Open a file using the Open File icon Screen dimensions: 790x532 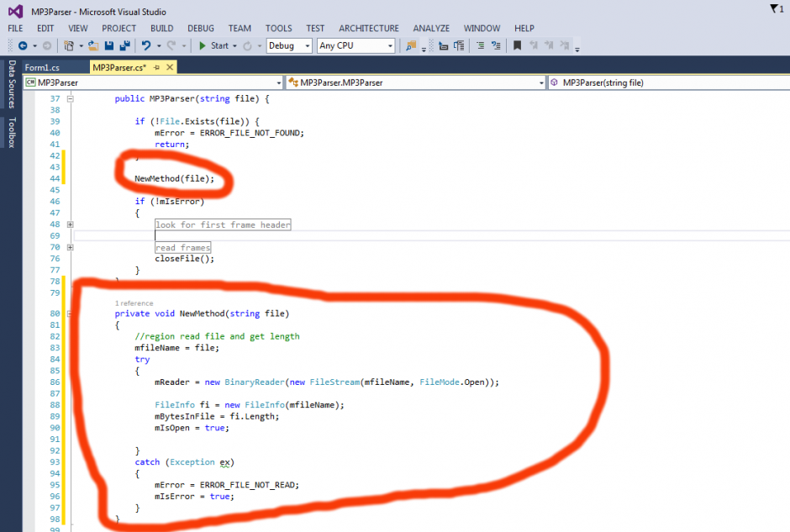95,46
